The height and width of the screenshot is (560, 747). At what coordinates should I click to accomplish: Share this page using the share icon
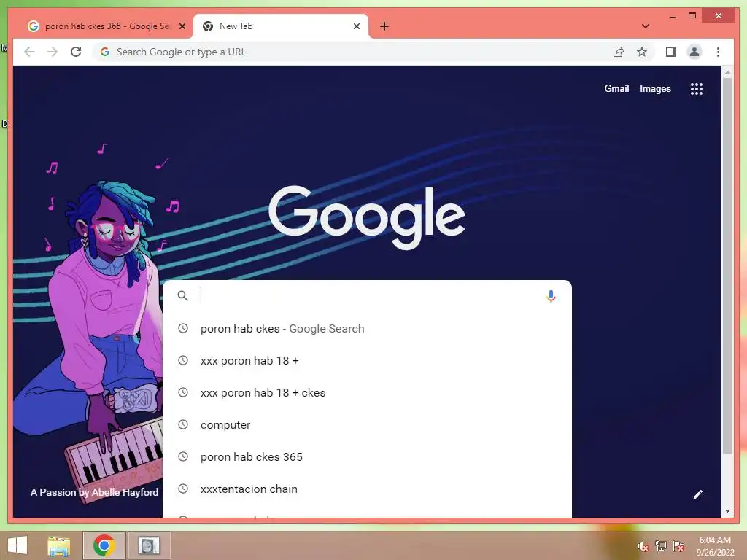coord(619,52)
